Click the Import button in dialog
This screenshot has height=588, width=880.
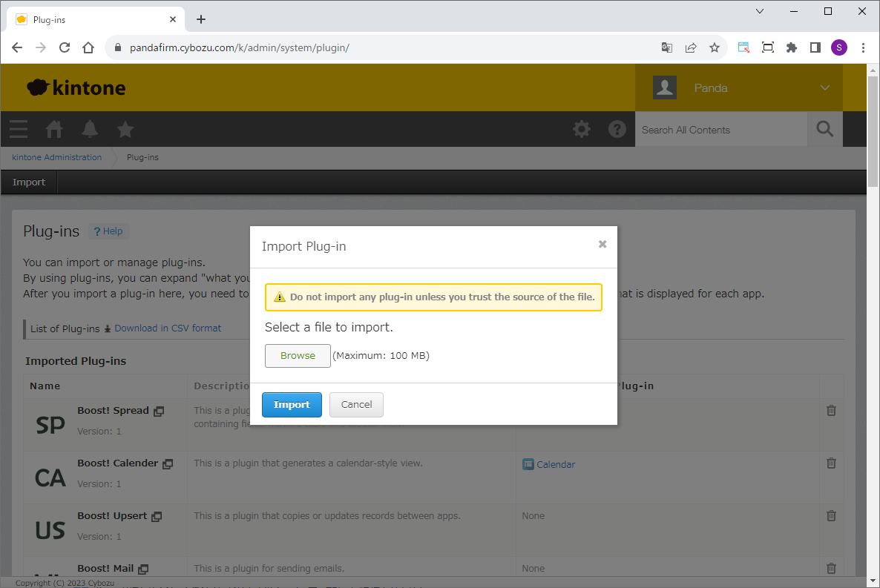292,405
